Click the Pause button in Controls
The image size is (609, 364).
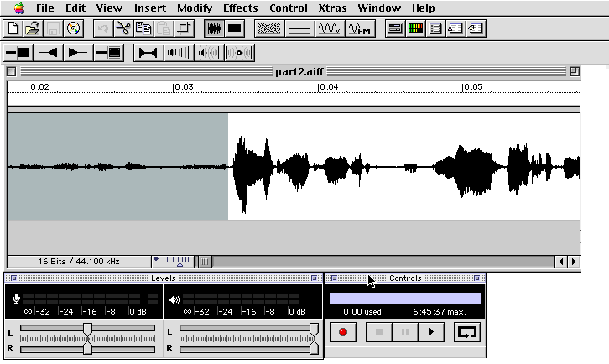click(x=404, y=332)
